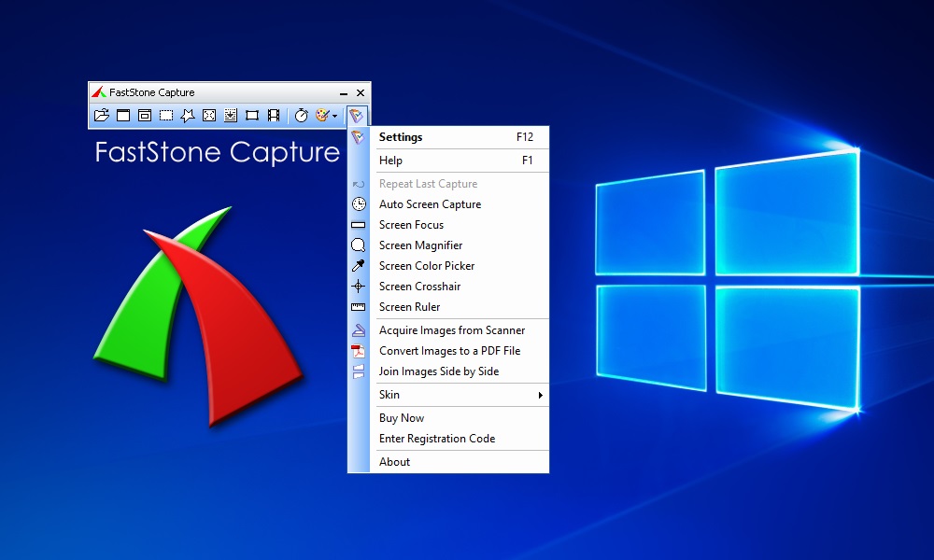Select the Capture Scrolling Window tool
The height and width of the screenshot is (560, 934).
[x=231, y=115]
